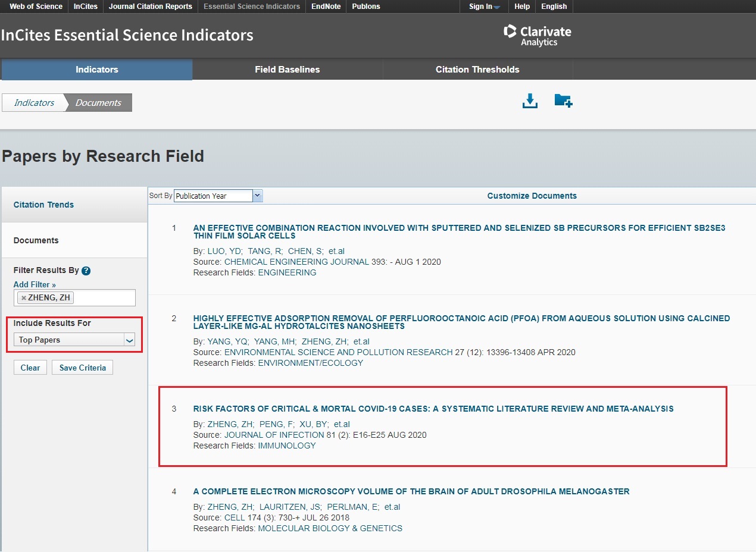Click the add-to-folder icon
Viewport: 756px width, 552px height.
563,101
